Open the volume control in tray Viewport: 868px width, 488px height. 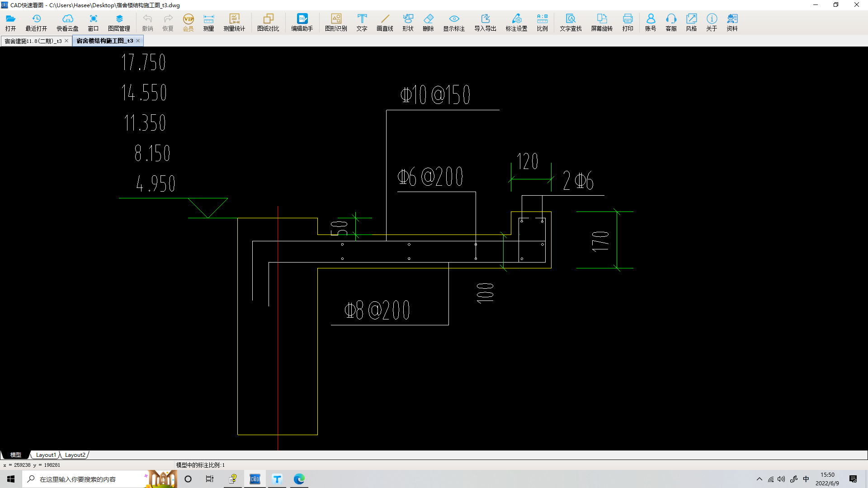coord(782,479)
